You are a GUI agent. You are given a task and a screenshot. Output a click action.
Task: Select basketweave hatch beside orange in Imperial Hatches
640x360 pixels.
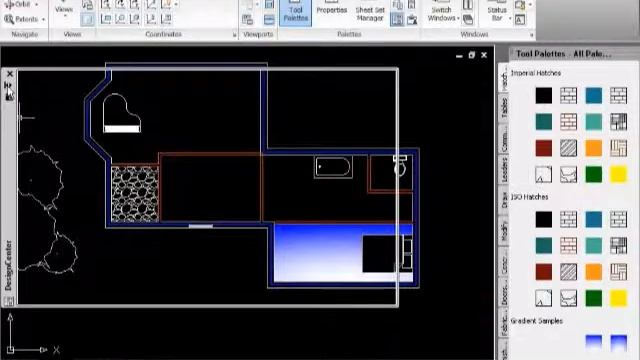(618, 148)
